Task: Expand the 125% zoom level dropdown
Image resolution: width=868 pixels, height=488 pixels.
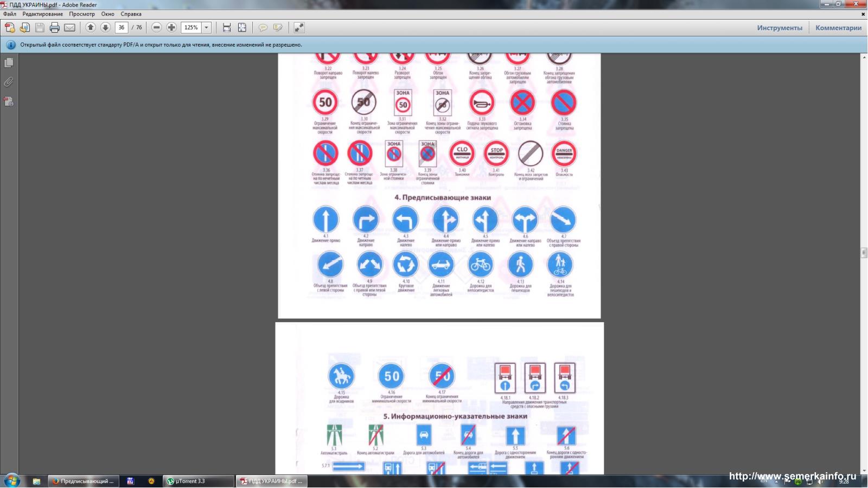Action: [x=206, y=28]
